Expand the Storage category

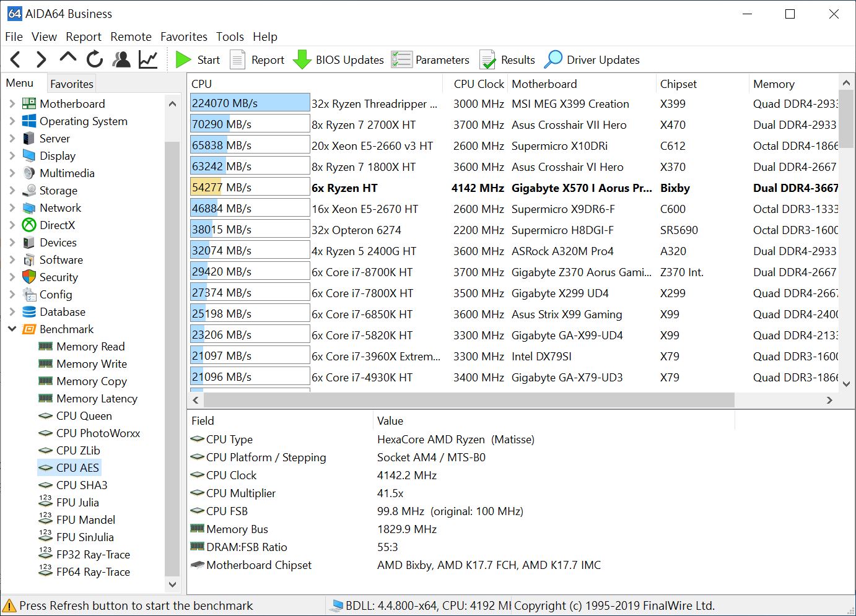[x=12, y=190]
